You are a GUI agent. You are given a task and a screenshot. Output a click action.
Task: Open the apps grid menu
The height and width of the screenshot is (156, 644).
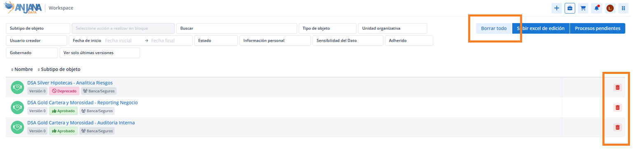coord(623,8)
